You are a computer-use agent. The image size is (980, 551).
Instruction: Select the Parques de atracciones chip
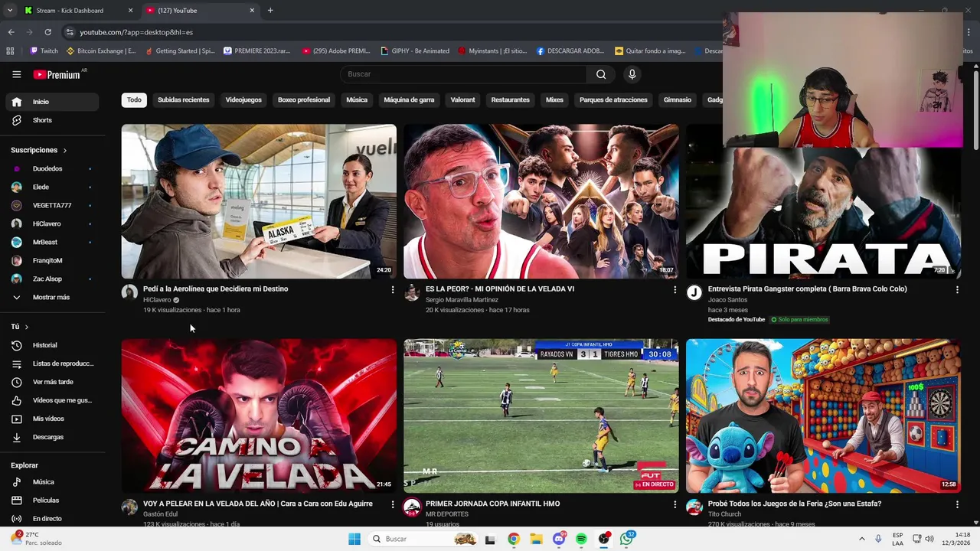(x=613, y=100)
